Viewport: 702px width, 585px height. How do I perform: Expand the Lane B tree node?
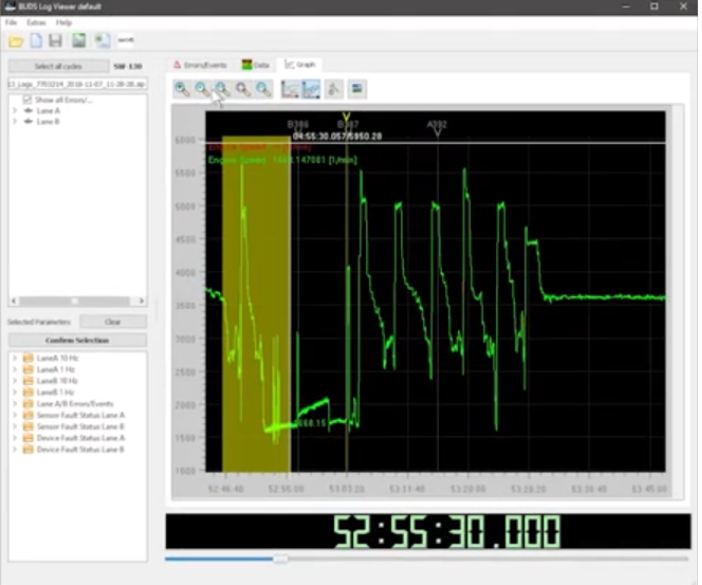click(14, 121)
